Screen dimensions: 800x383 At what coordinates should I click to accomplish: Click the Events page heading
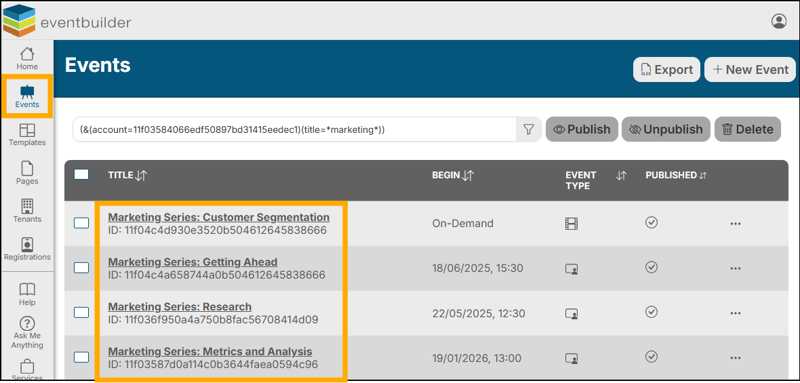pos(97,65)
